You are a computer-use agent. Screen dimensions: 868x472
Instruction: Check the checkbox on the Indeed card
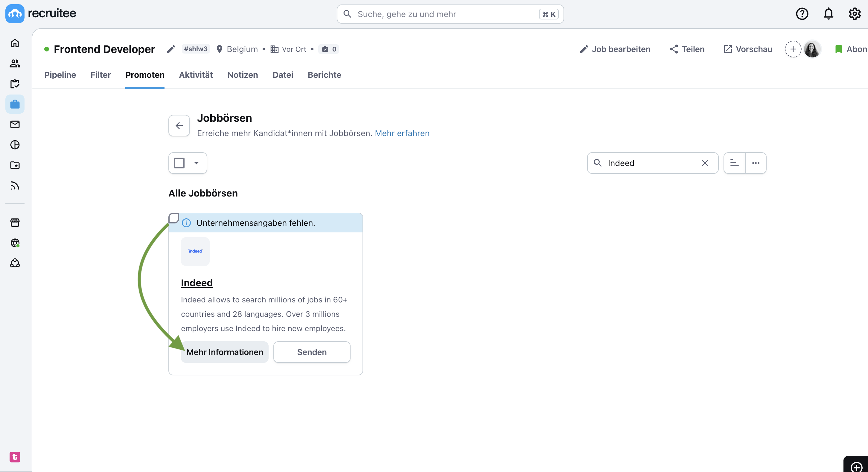173,218
